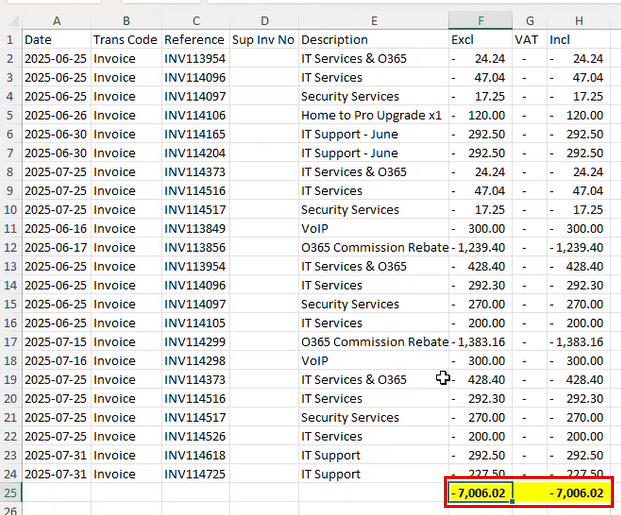Click the date cell 2025-06-17
The width and height of the screenshot is (621, 515).
(x=55, y=247)
